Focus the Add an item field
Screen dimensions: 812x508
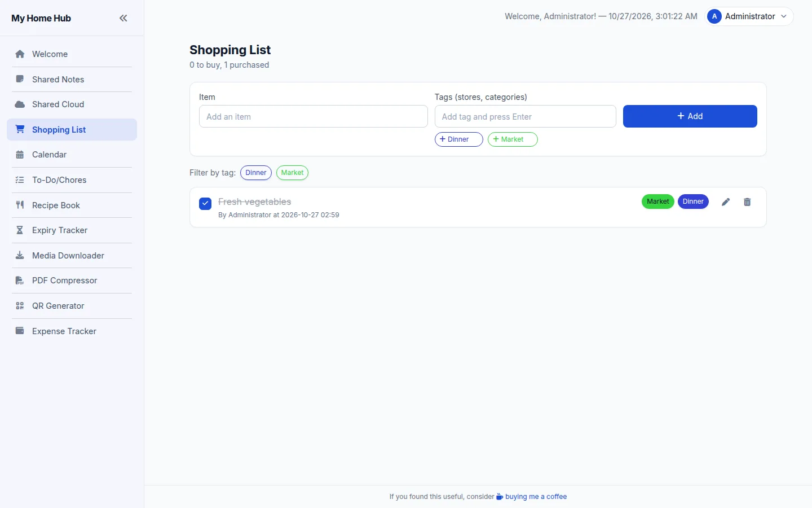tap(314, 116)
